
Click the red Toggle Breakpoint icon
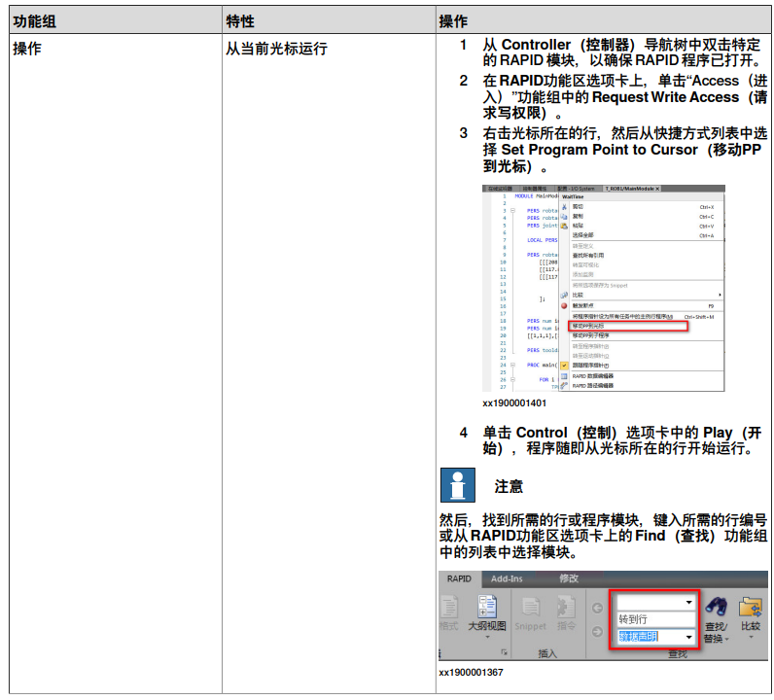564,305
